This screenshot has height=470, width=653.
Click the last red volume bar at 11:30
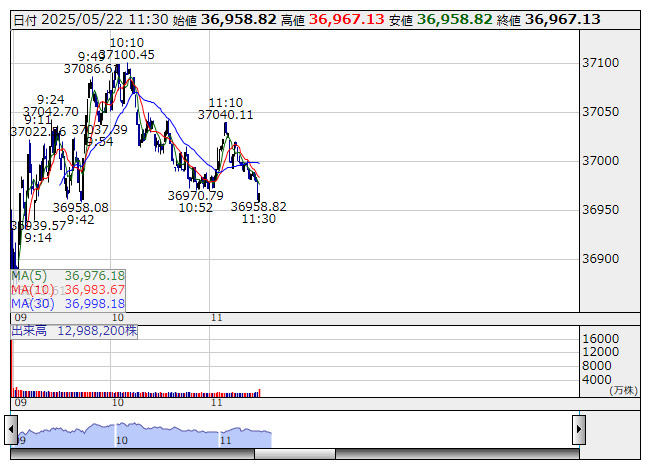pyautogui.click(x=259, y=393)
